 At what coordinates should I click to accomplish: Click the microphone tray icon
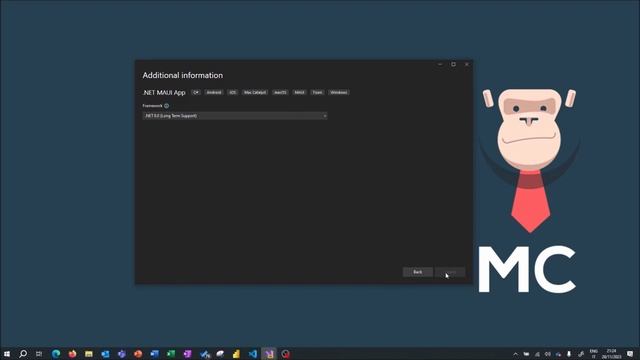(x=569, y=354)
